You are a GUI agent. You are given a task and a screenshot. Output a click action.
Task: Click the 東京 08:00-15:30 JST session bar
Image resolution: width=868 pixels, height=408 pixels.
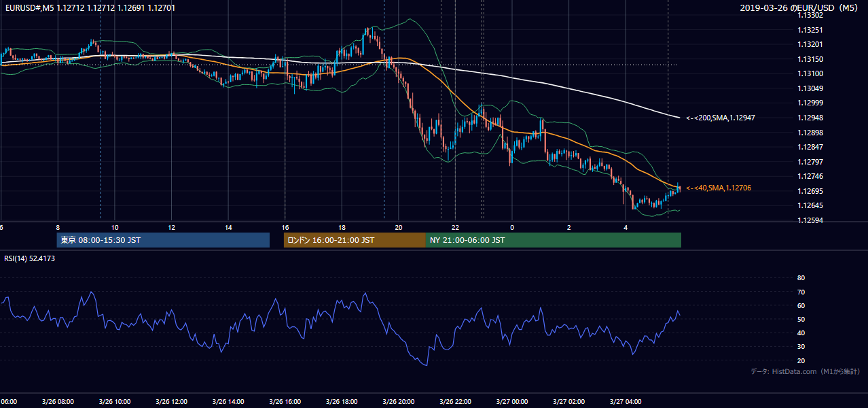163,240
